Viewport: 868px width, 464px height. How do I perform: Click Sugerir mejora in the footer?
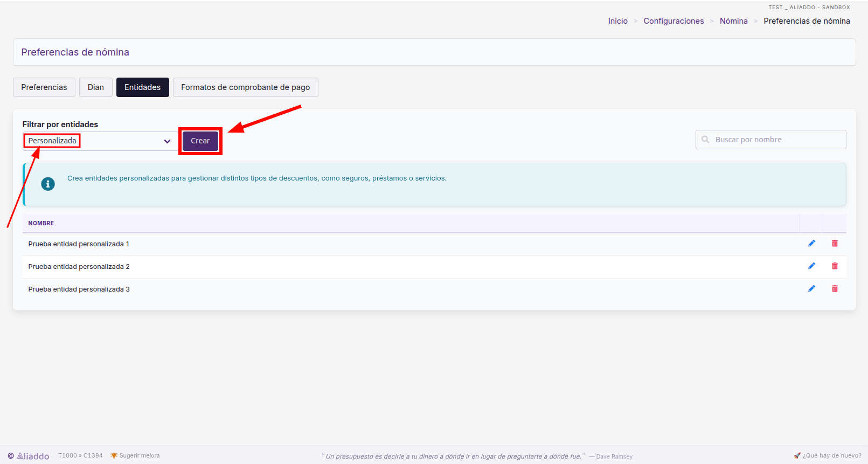tap(135, 455)
